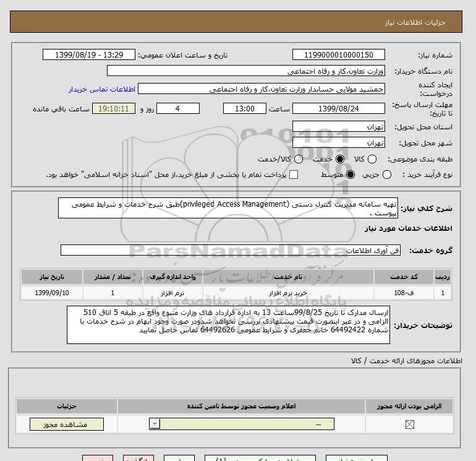Tick the اسناد خزانه اسلامی payment checkbox

[x=294, y=174]
